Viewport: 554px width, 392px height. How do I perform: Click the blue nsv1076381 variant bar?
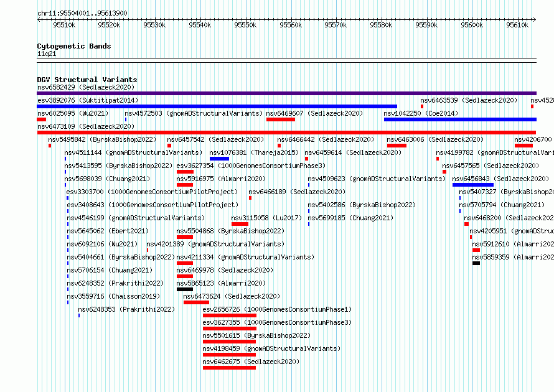tap(219, 159)
